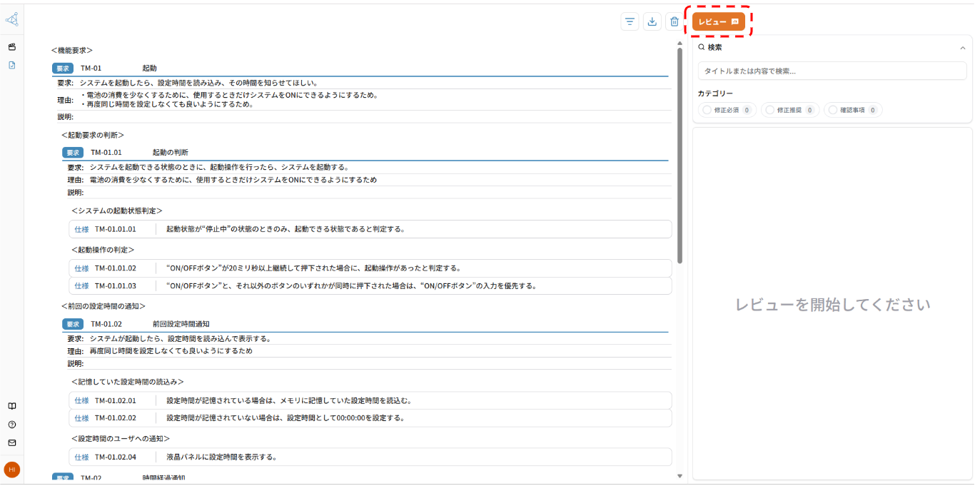Click the application logo icon

[x=11, y=19]
